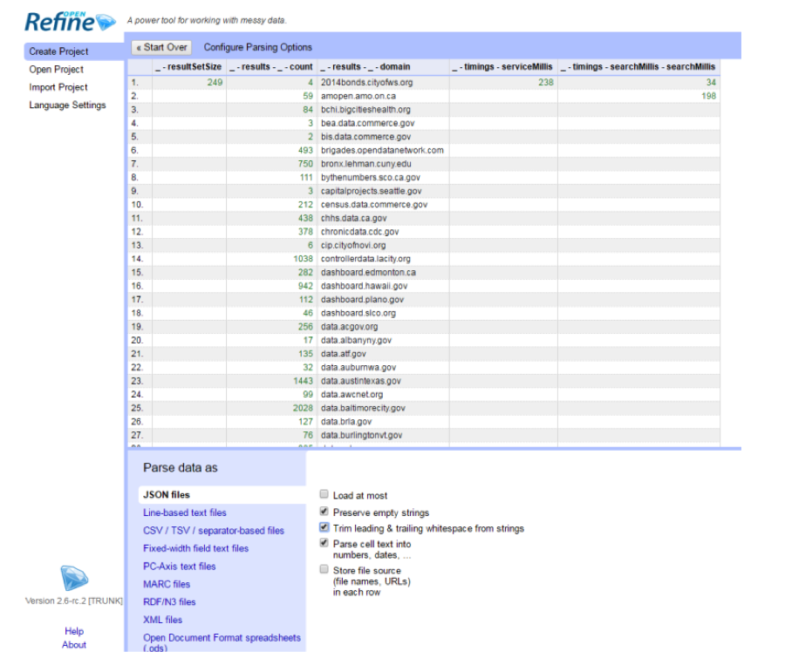
Task: Uncheck Parse cell text into numbers
Action: point(324,543)
